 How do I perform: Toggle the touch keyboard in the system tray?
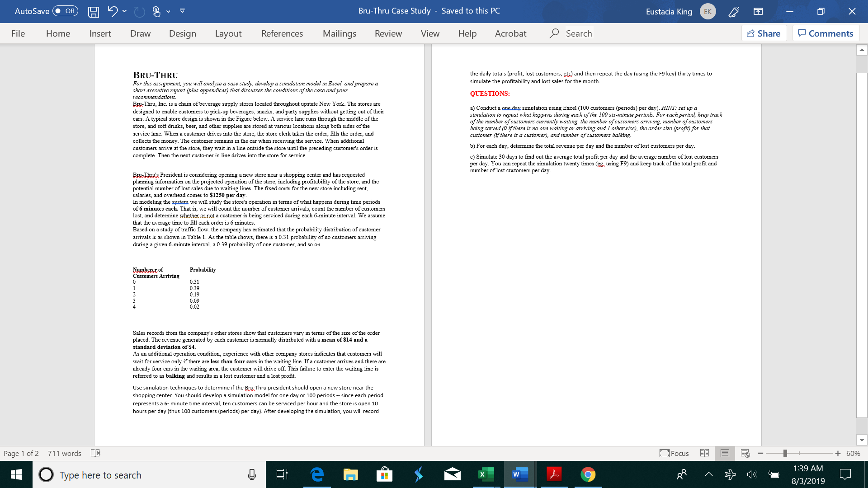[774, 474]
